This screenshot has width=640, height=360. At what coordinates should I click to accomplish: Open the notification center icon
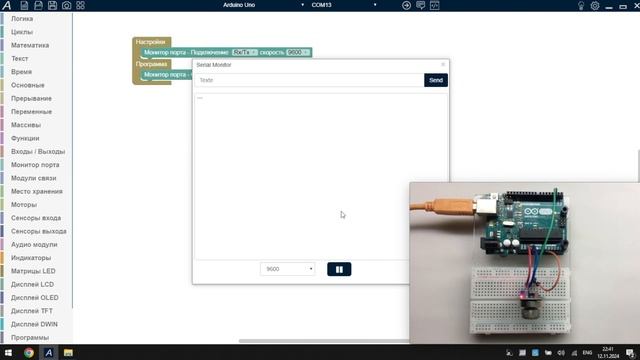630,353
